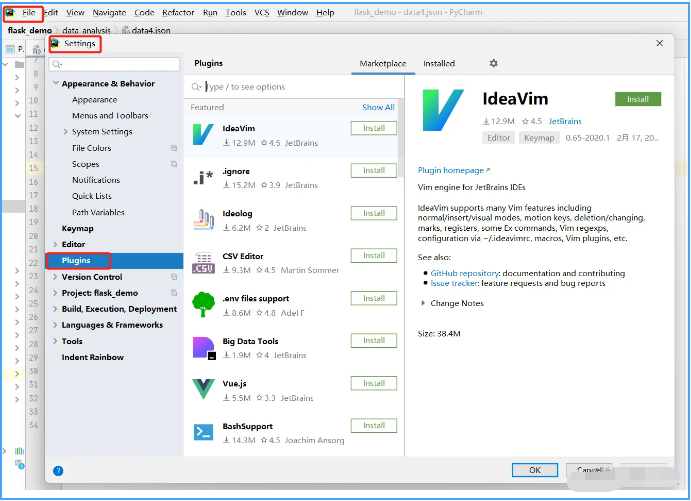Open the plugins gear settings icon
This screenshot has height=501, width=691.
[x=494, y=63]
